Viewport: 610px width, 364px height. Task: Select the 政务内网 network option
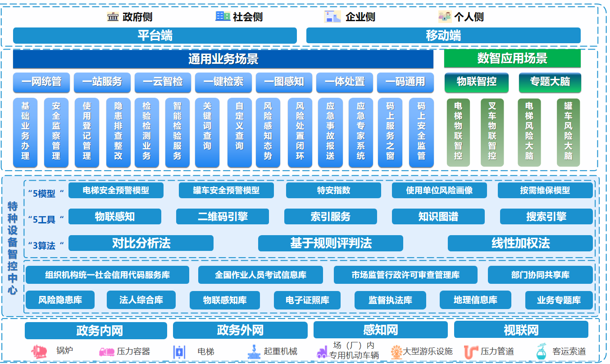pos(96,330)
